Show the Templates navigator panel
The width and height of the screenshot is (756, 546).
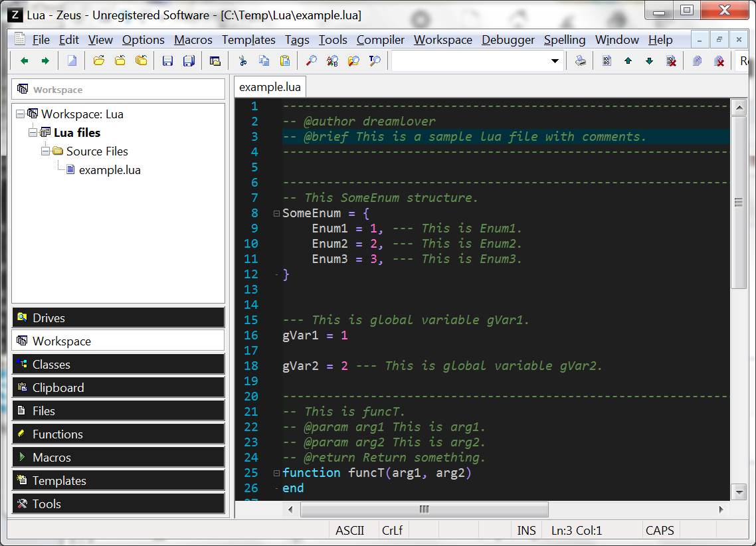coord(118,480)
